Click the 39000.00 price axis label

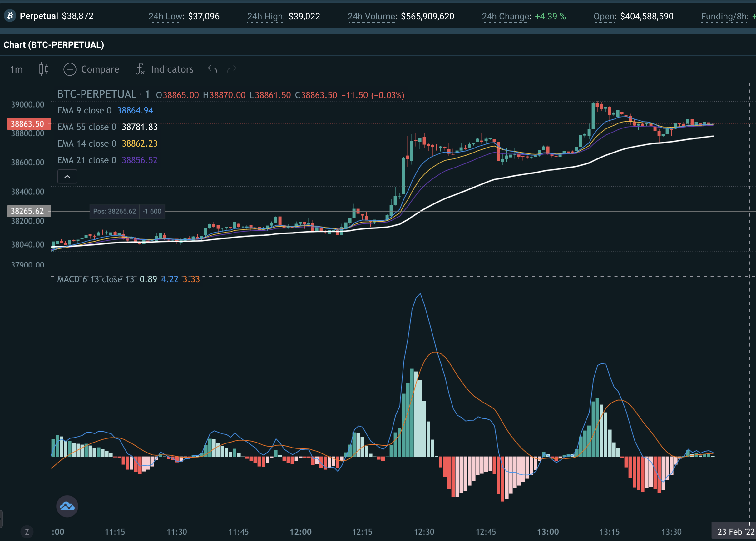click(27, 105)
